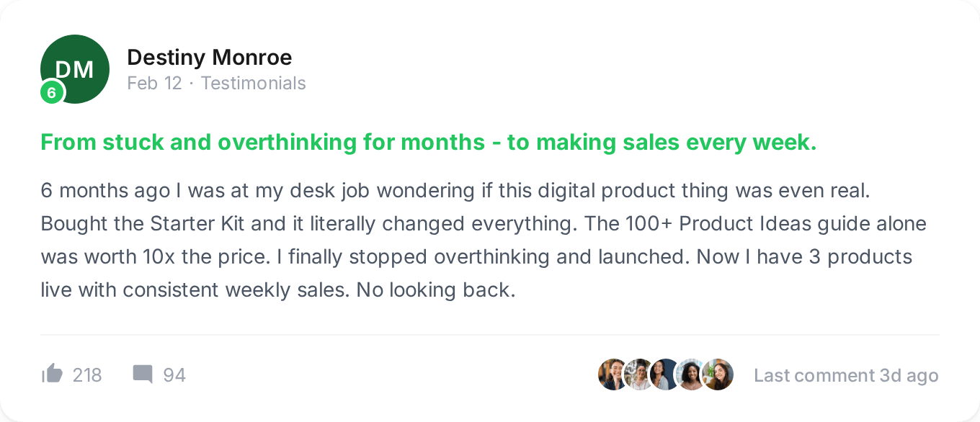Screen dimensions: 980x422
Task: Open the leftmost commenter avatar
Action: [x=613, y=374]
